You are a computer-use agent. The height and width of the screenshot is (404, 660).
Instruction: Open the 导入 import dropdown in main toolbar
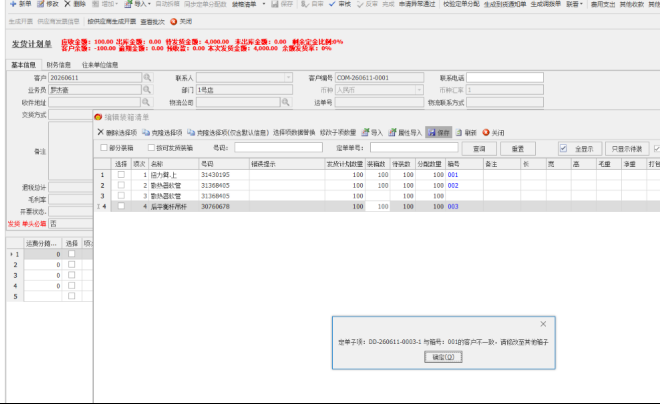point(149,4)
